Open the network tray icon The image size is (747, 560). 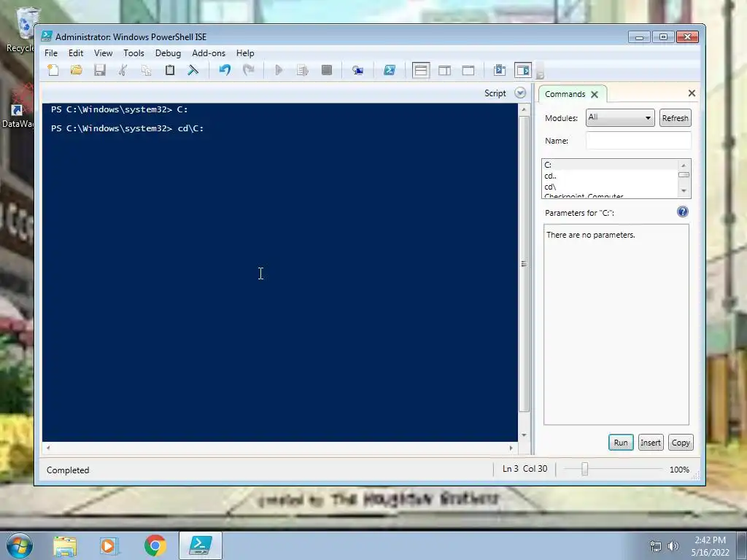pos(656,546)
